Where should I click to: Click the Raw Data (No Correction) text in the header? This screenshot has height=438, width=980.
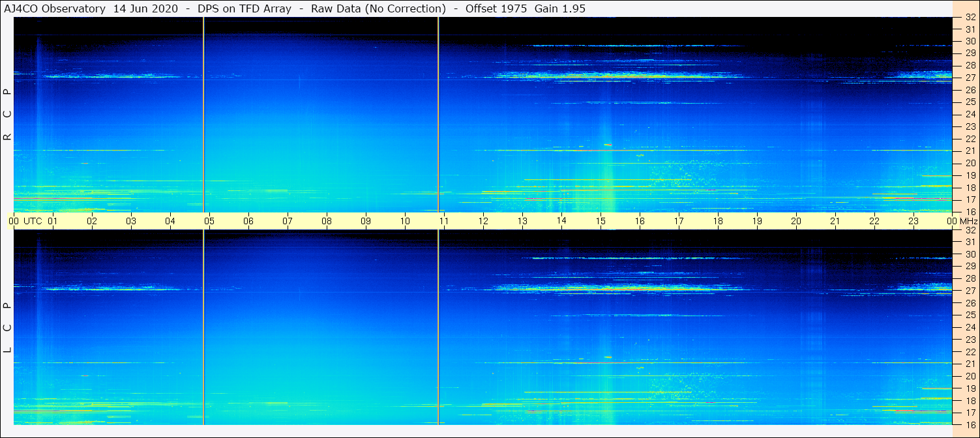[x=378, y=8]
